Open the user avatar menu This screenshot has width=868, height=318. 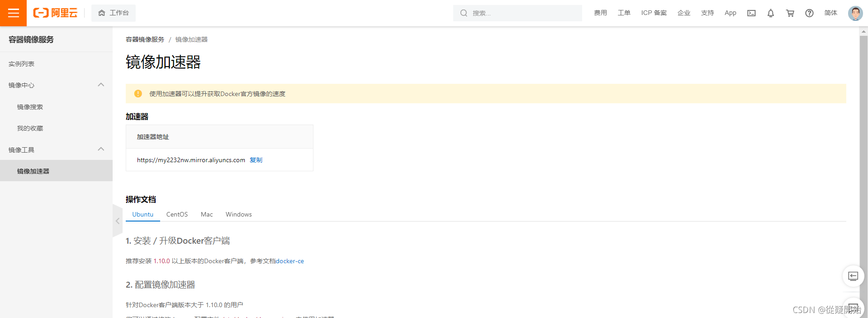pyautogui.click(x=855, y=13)
